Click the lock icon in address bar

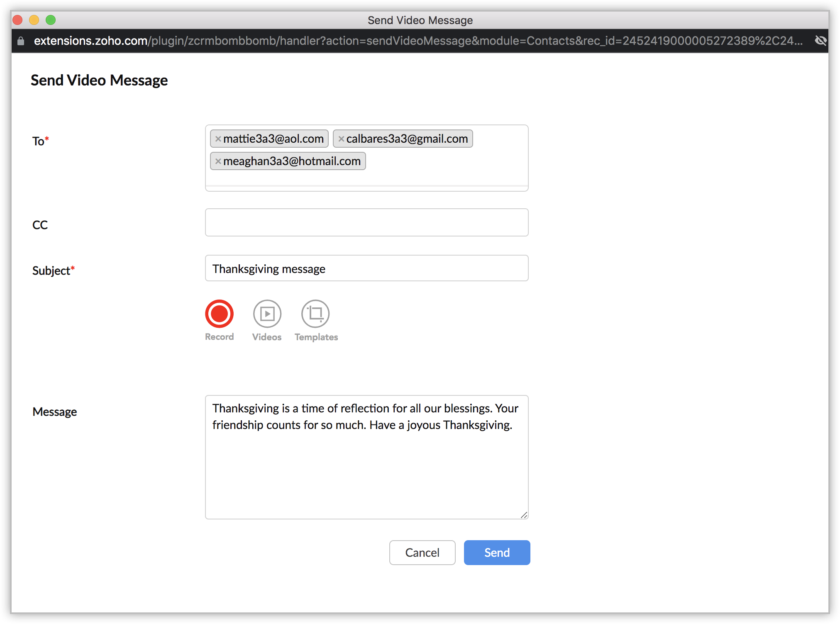pyautogui.click(x=21, y=41)
